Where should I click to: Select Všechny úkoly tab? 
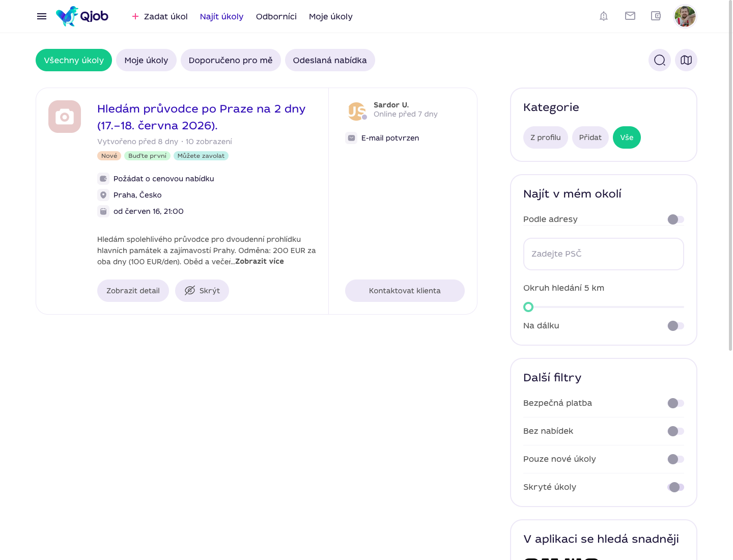(x=74, y=60)
